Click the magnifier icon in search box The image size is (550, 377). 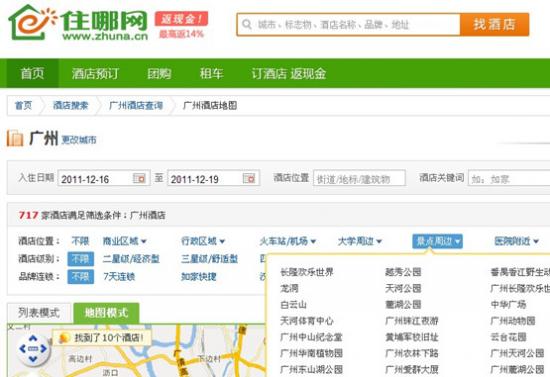247,25
